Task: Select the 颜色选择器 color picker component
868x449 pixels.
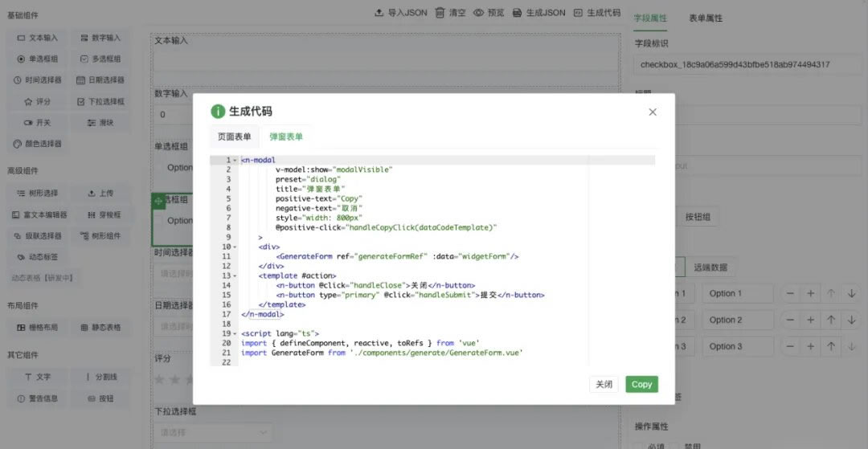Action: click(x=38, y=144)
